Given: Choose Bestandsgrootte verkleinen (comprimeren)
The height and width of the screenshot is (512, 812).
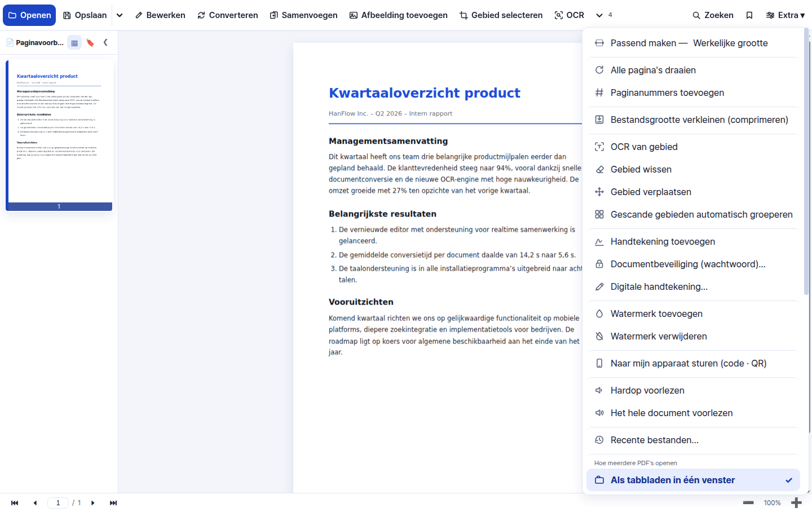Looking at the screenshot, I should (x=693, y=120).
